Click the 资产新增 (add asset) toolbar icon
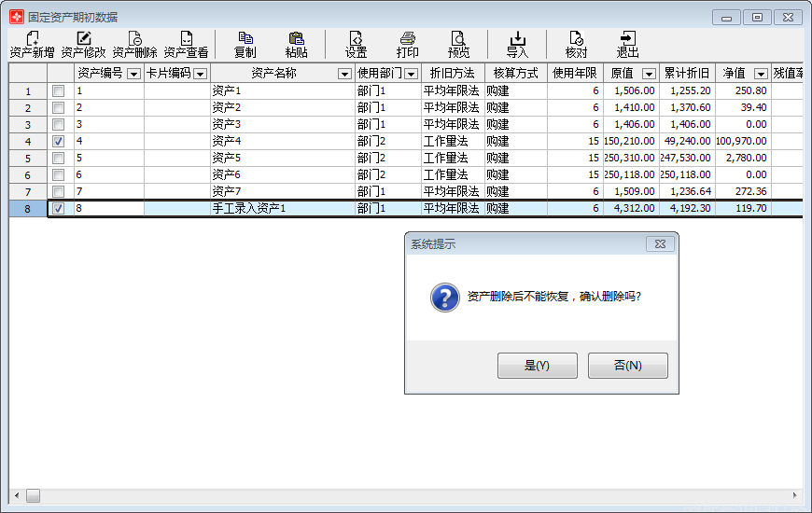Screen dimensions: 812x513 click(x=32, y=44)
